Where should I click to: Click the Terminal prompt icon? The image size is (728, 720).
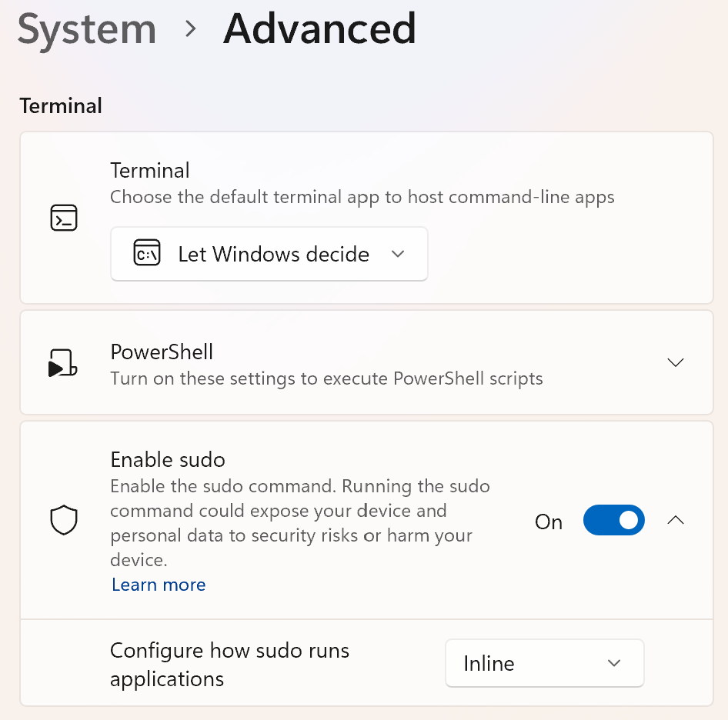coord(64,218)
